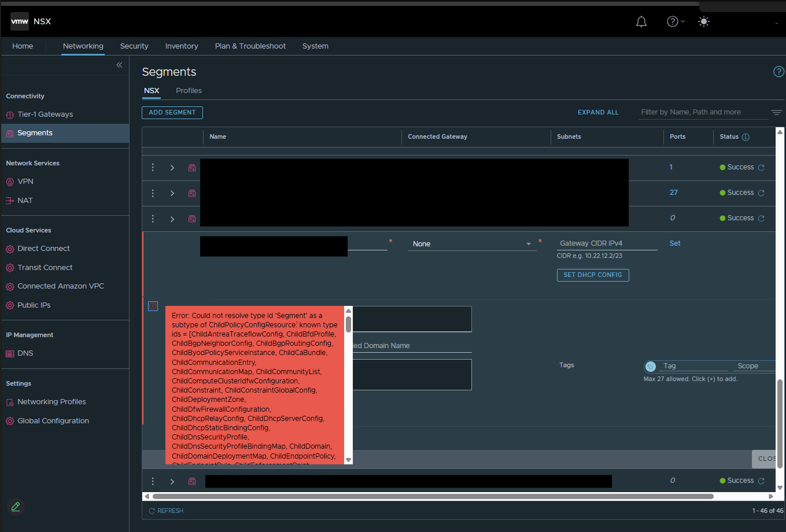Open the pencil edit icon at bottom left
Image resolution: width=786 pixels, height=532 pixels.
tap(16, 507)
